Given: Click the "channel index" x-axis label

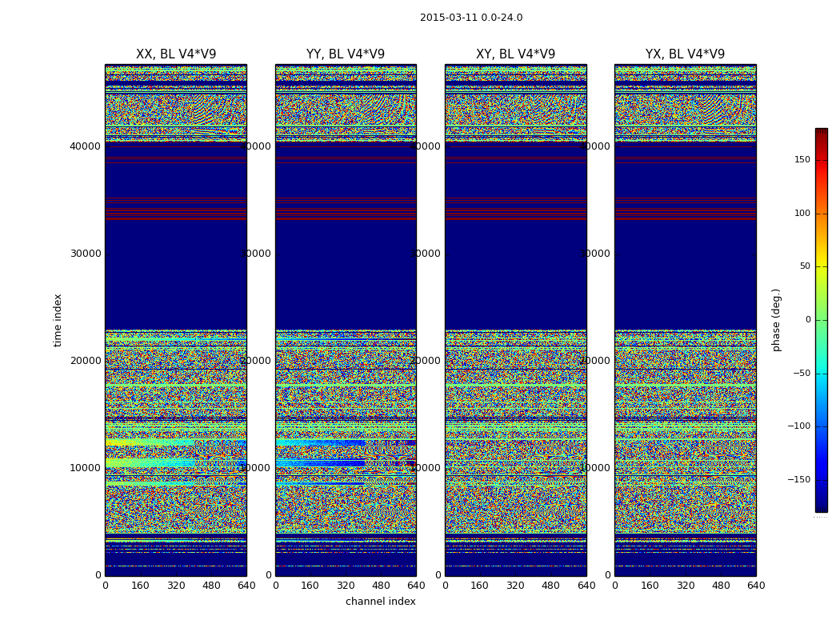Looking at the screenshot, I should [x=380, y=602].
